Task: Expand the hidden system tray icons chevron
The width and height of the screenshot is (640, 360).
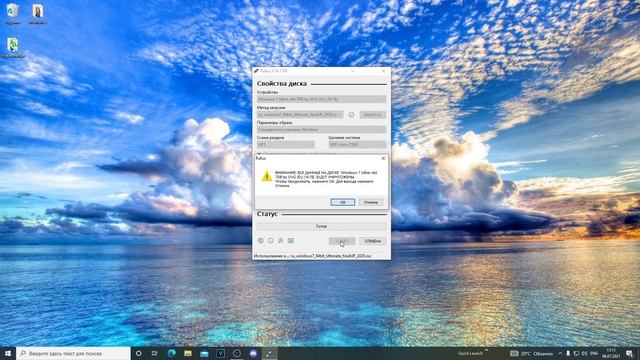Action: [x=560, y=353]
